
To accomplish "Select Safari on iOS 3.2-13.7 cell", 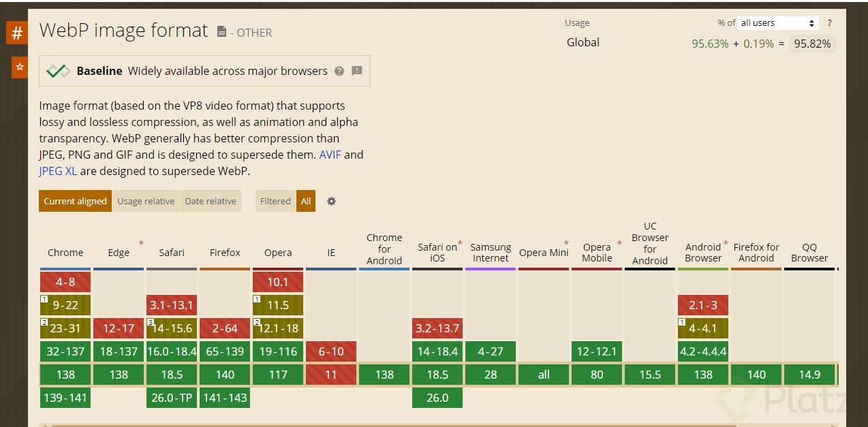I will [x=437, y=328].
